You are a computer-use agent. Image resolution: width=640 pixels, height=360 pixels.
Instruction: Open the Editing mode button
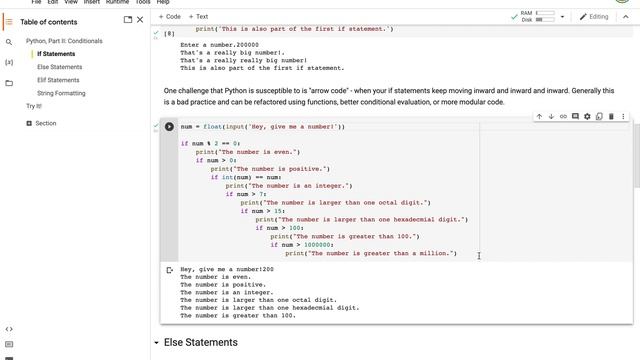[594, 17]
